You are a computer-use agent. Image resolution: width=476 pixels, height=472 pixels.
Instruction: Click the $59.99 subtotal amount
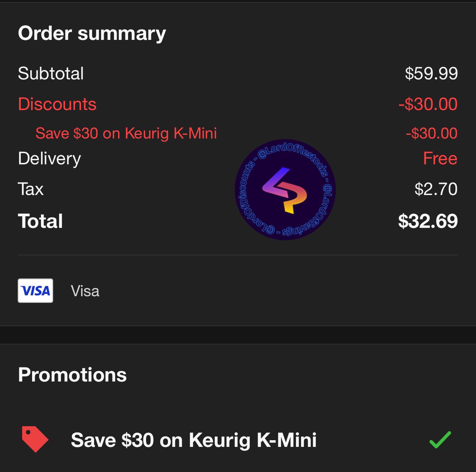431,73
